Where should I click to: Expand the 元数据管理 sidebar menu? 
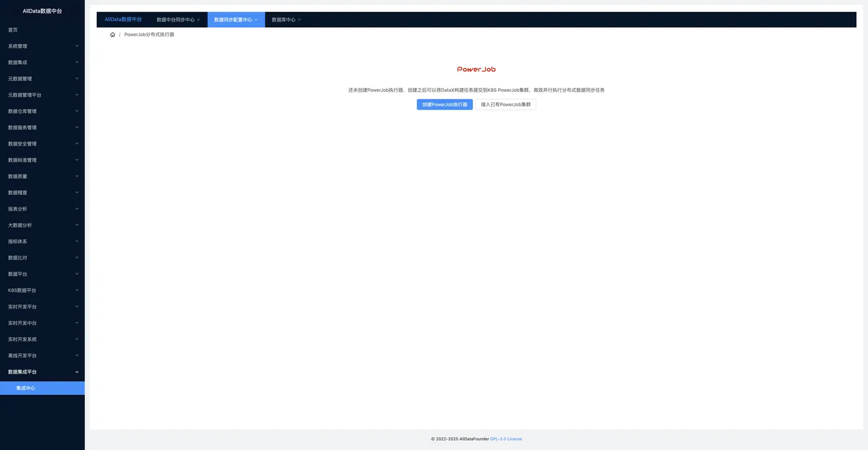(42, 79)
